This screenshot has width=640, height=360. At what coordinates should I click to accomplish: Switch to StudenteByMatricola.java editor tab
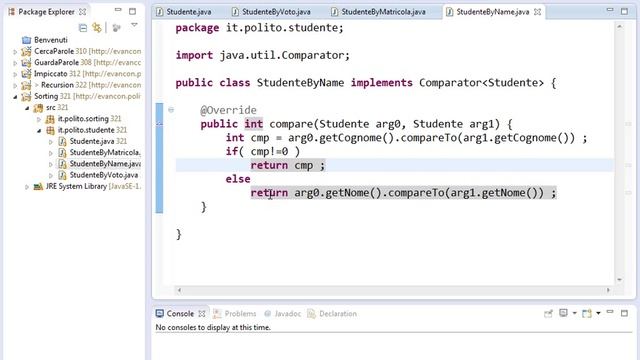coord(379,12)
